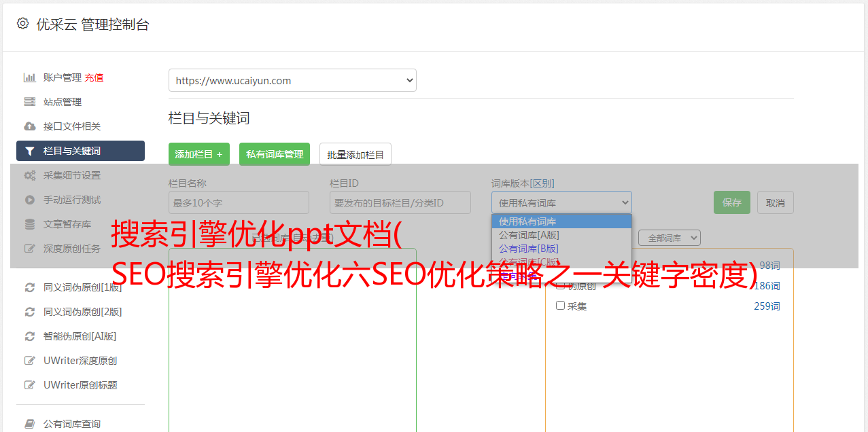Open the 全部词库 filter dropdown
The image size is (868, 432).
[x=669, y=238]
